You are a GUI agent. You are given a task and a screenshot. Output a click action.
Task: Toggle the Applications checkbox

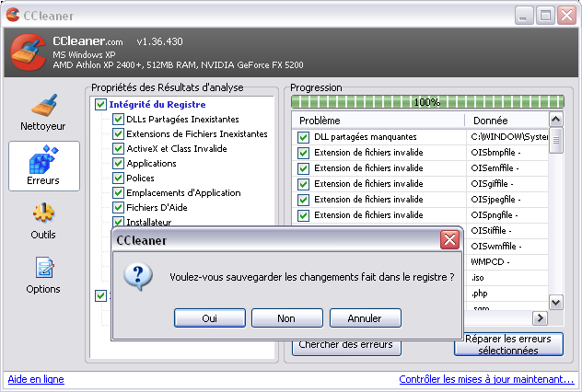pos(118,163)
